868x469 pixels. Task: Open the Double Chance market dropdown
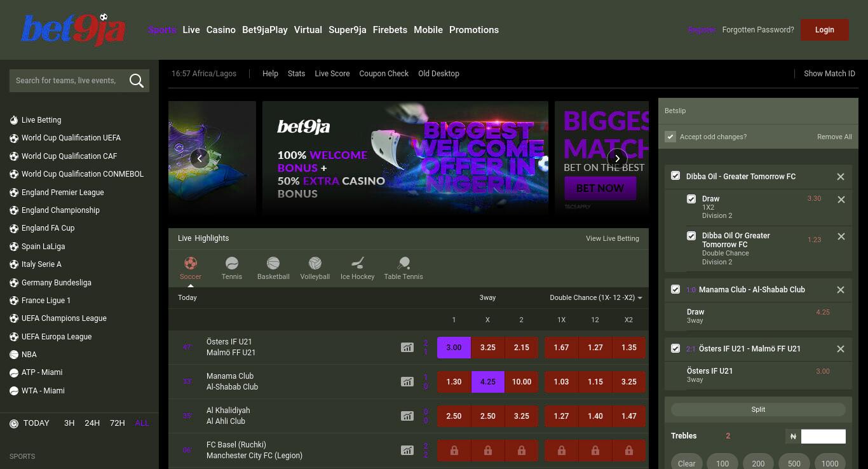pyautogui.click(x=596, y=297)
